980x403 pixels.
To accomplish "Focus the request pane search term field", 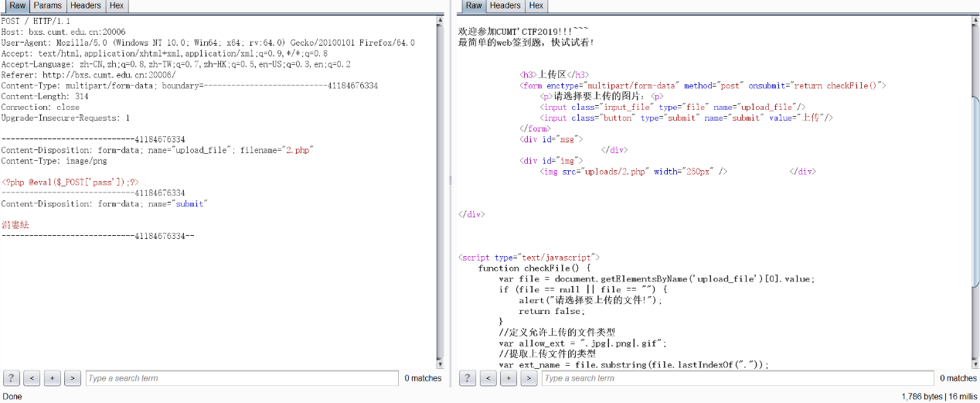I will point(241,378).
